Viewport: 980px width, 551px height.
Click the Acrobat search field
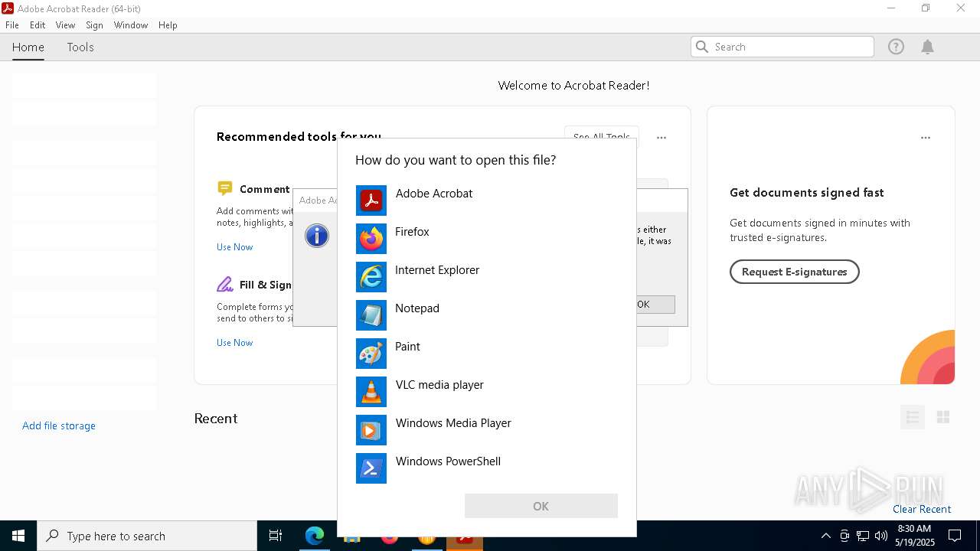pos(782,47)
